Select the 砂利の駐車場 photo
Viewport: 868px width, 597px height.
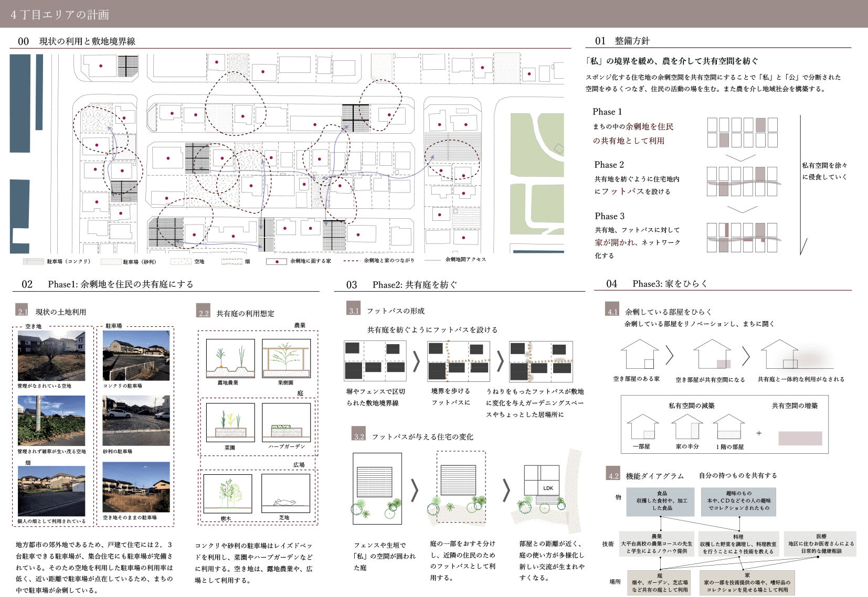[x=136, y=421]
